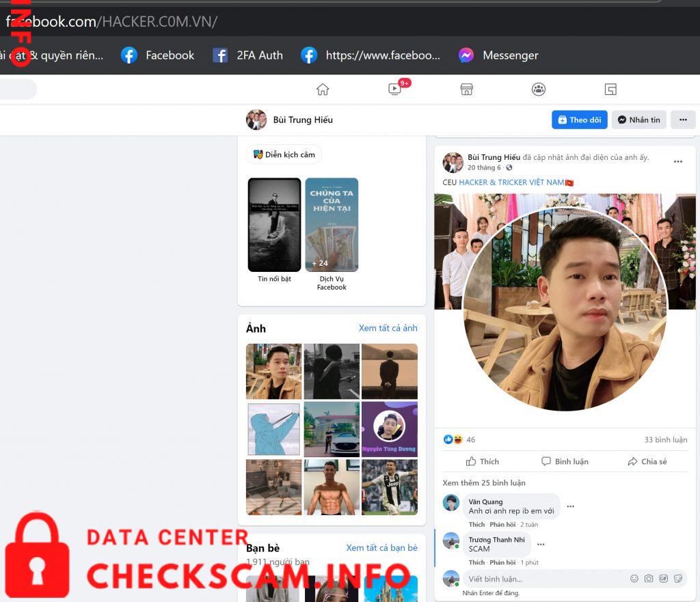Click the Chia sẻ share button

647,461
